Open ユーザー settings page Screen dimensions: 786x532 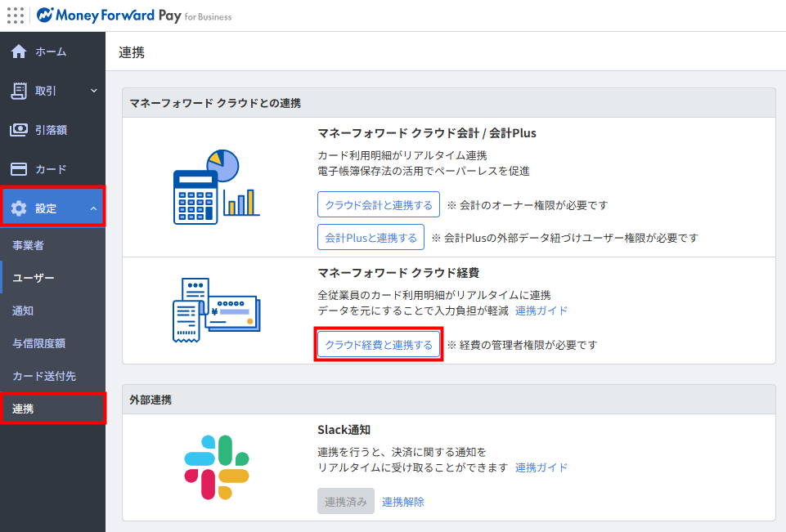click(52, 278)
